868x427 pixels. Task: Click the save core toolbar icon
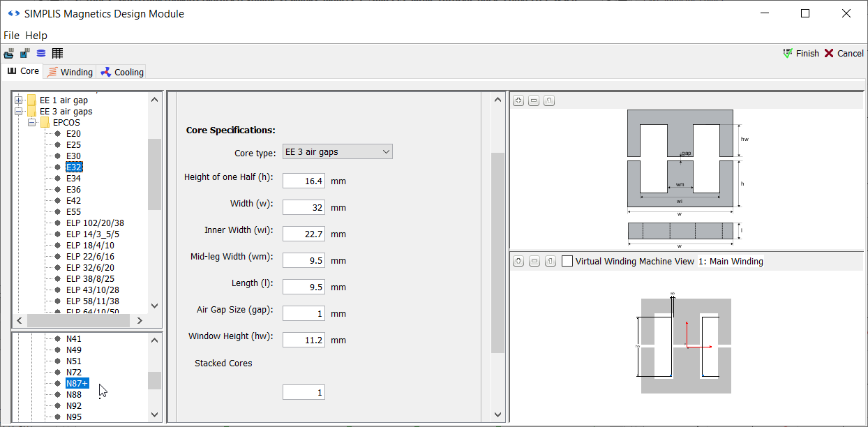click(25, 54)
